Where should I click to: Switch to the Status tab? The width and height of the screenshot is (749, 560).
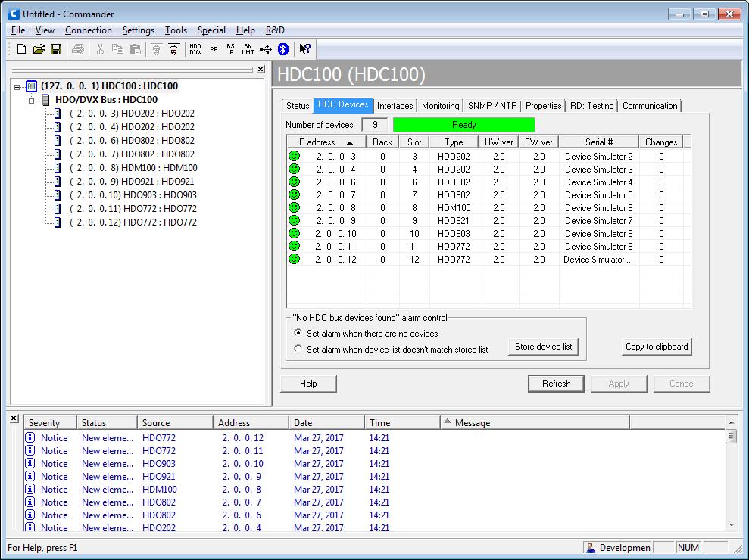click(x=298, y=106)
